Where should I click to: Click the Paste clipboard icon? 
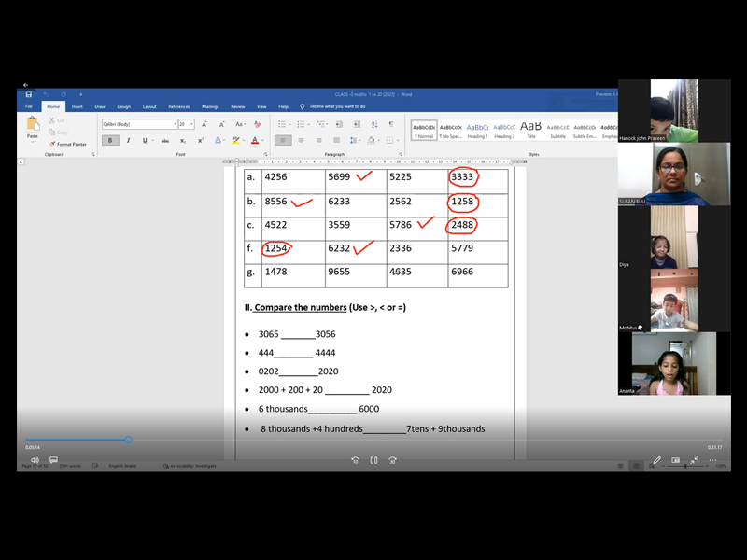(x=33, y=125)
